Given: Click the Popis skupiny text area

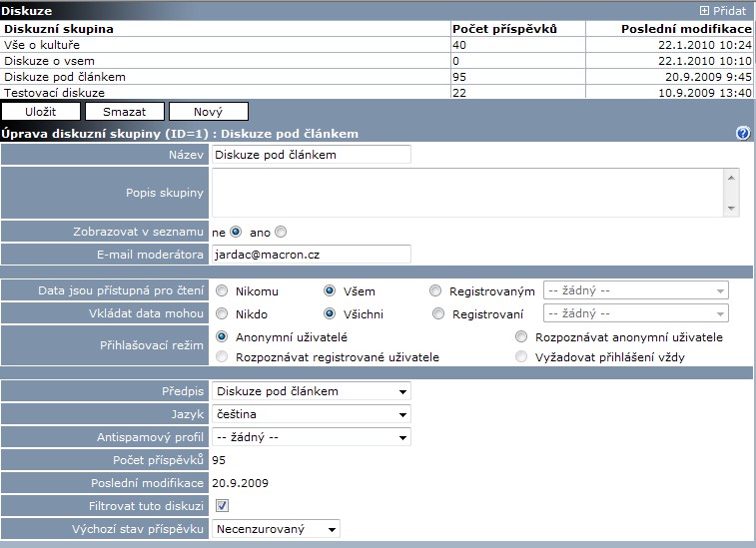Looking at the screenshot, I should [467, 192].
